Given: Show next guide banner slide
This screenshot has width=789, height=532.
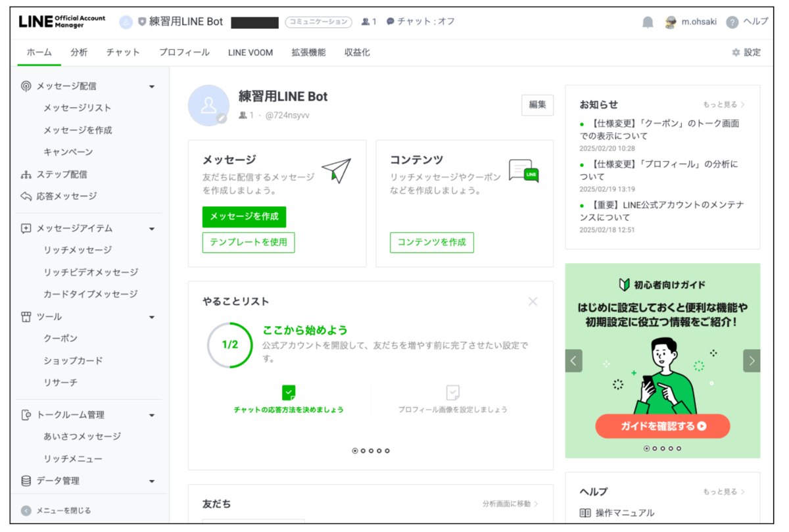Looking at the screenshot, I should click(x=752, y=360).
